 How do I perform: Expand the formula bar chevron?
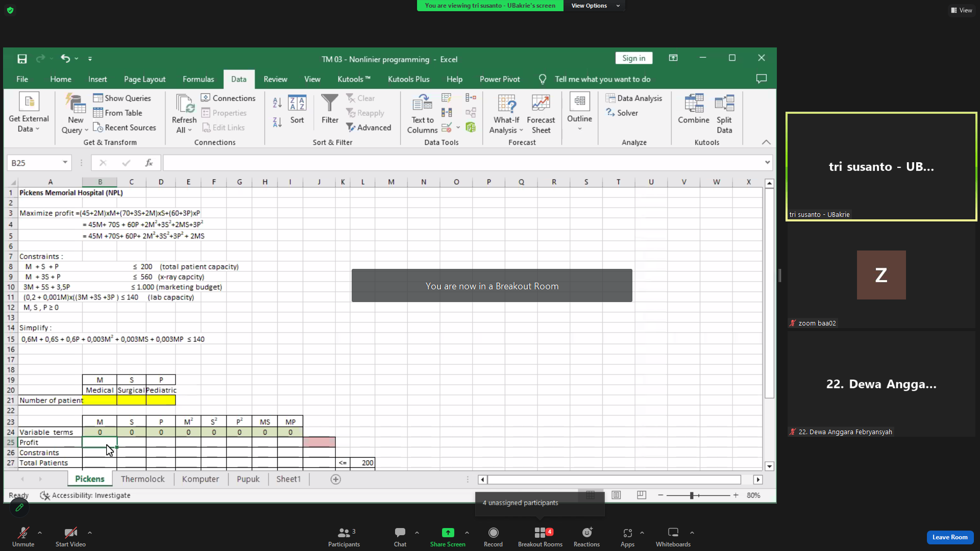767,163
